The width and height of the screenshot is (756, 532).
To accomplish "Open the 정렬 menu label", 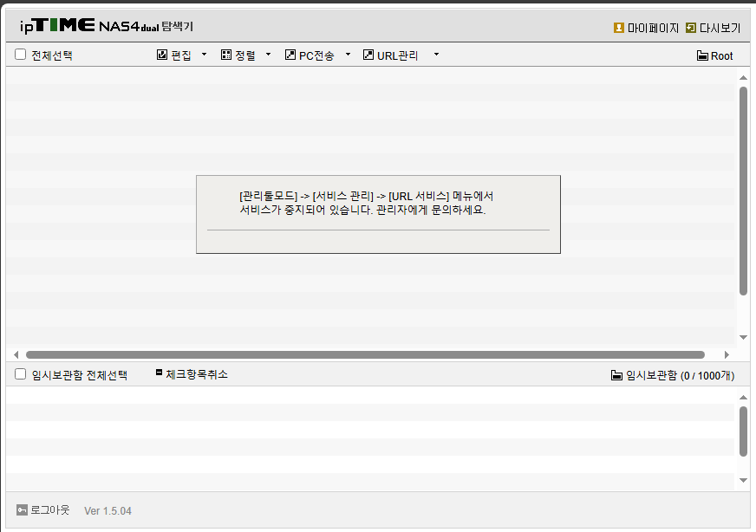I will click(x=245, y=56).
